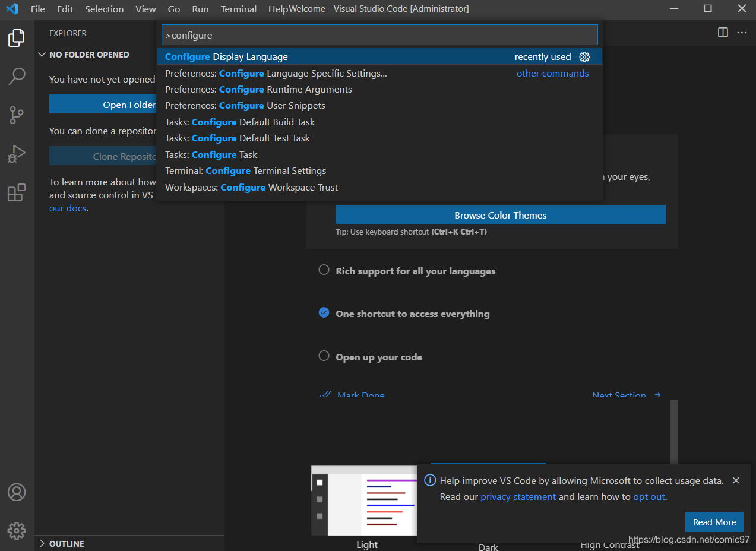This screenshot has height=551, width=756.
Task: Expand the OUTLINE section
Action: [x=62, y=543]
